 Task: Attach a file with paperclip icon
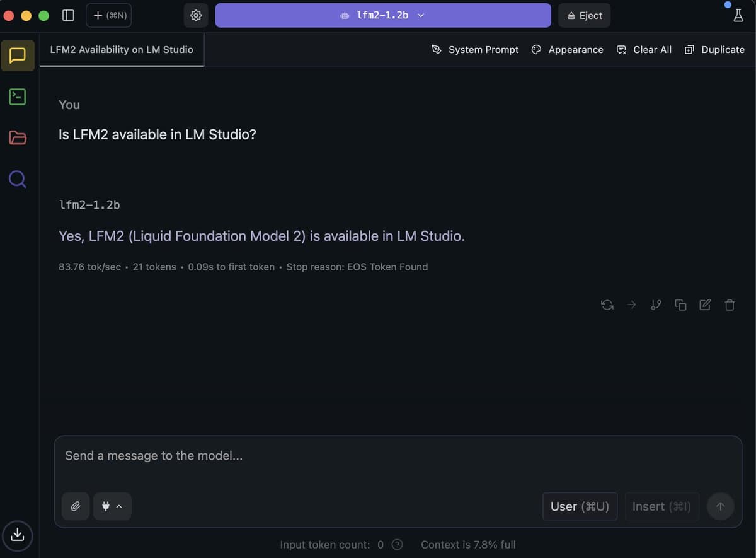point(76,506)
